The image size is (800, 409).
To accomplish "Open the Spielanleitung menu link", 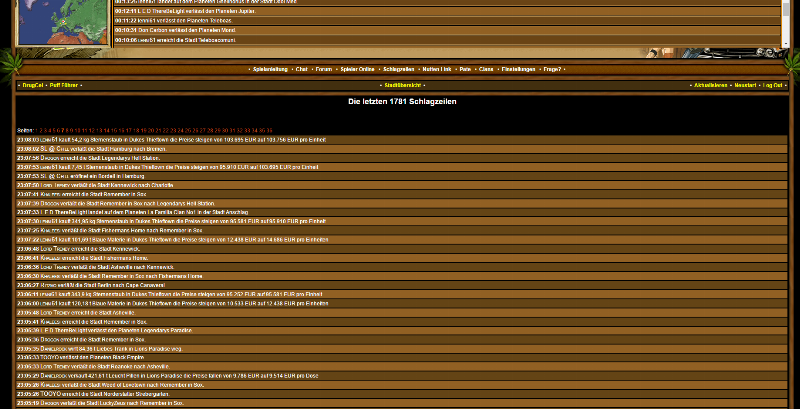I will pos(270,69).
